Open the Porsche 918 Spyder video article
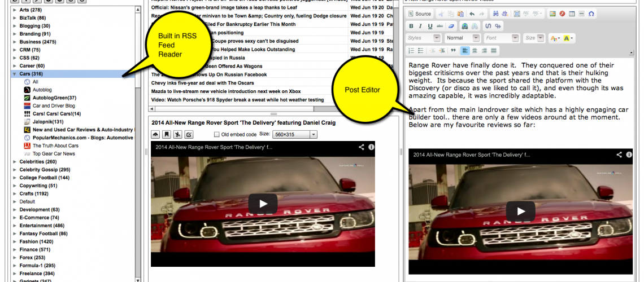The width and height of the screenshot is (644, 282). (x=237, y=100)
